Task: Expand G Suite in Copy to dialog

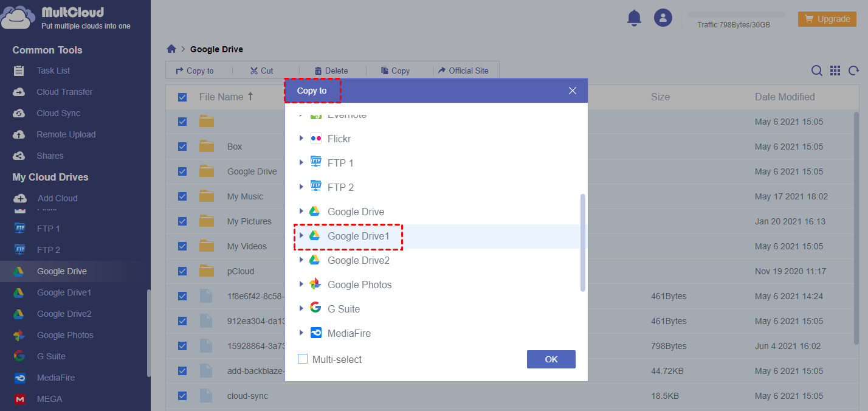Action: 301,309
